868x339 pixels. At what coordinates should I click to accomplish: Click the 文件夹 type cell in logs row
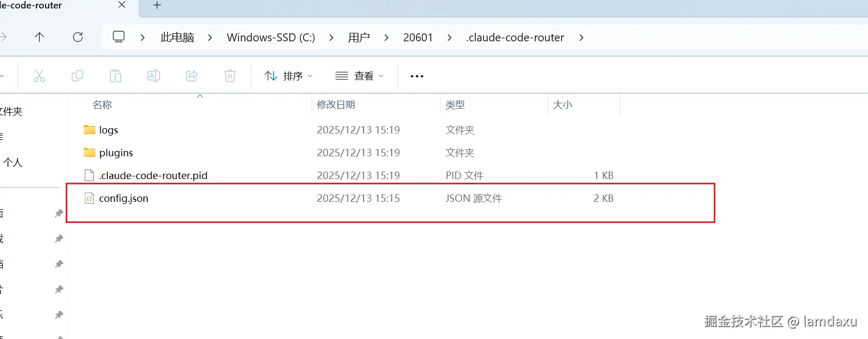(x=460, y=130)
